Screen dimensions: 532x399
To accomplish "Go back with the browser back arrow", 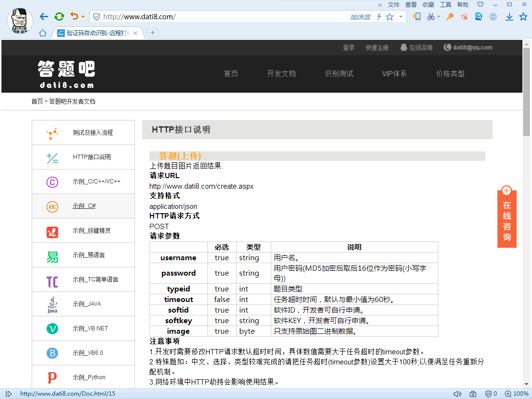I will [x=44, y=17].
